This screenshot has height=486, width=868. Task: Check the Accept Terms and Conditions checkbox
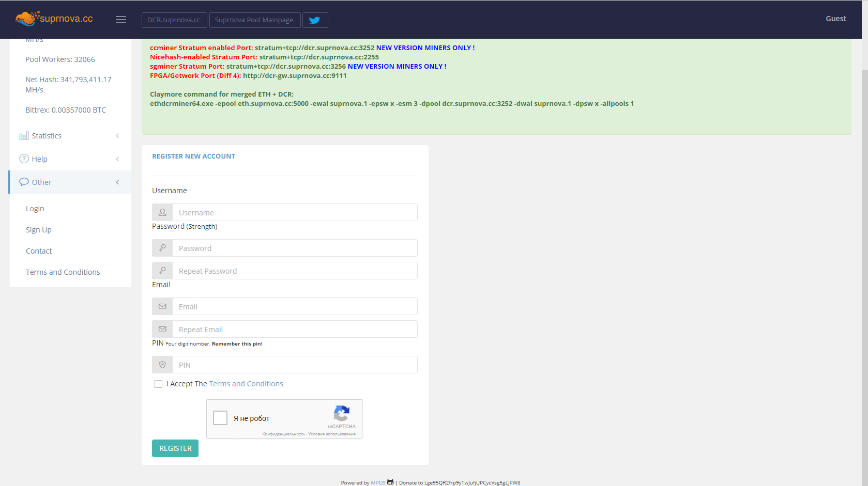click(x=158, y=384)
